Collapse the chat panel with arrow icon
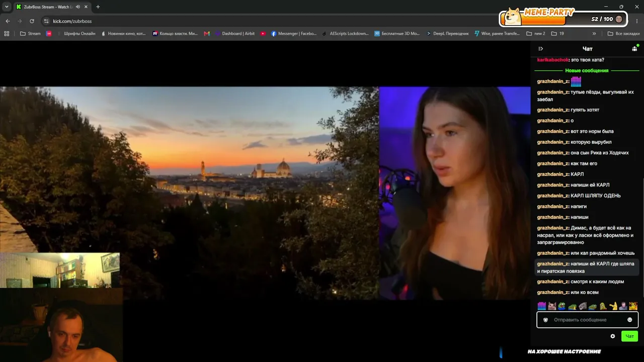This screenshot has height=362, width=644. [540, 49]
